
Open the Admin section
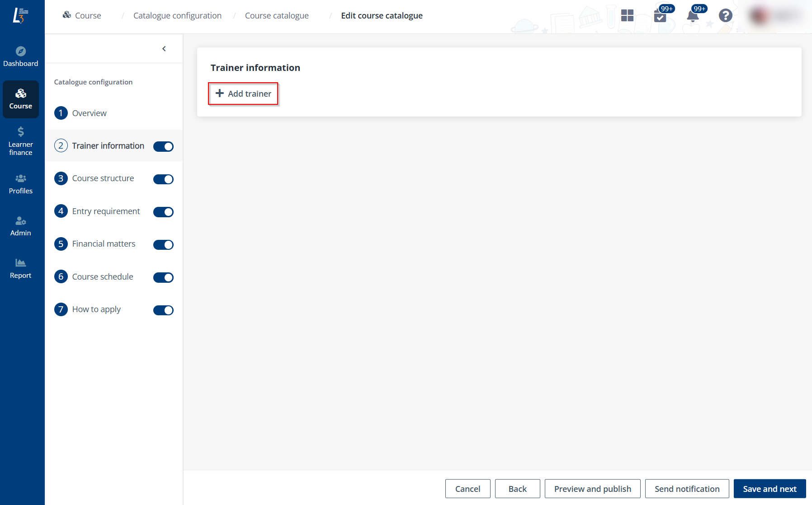(21, 226)
